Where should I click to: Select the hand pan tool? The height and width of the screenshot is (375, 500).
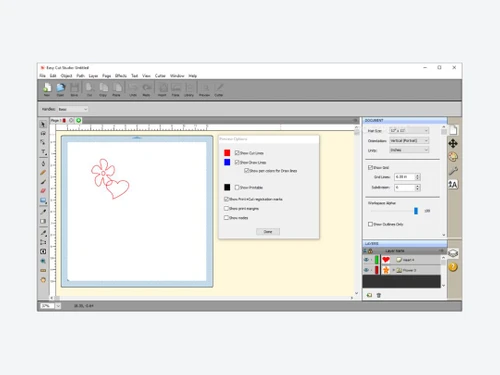[43, 280]
